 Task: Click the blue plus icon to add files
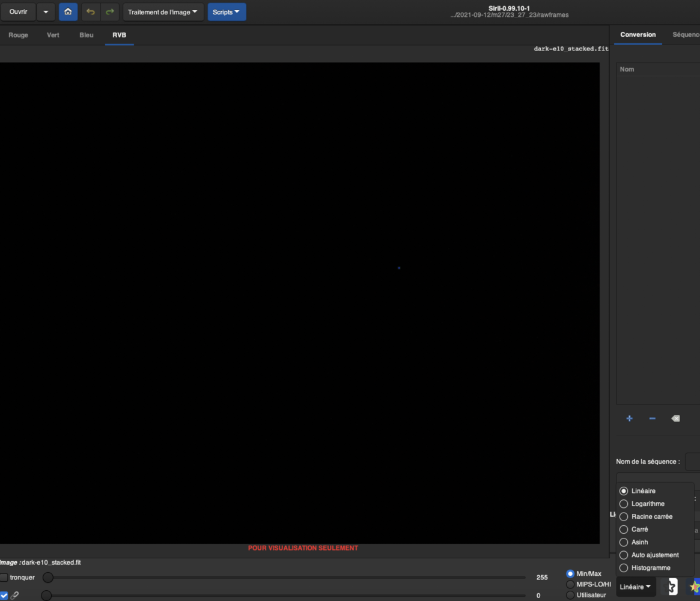(x=629, y=418)
